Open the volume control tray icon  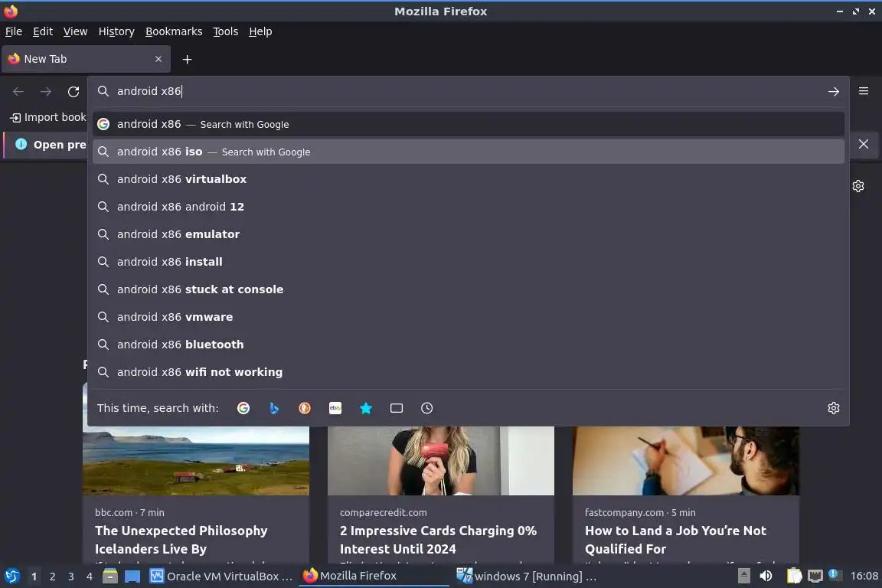(x=766, y=577)
